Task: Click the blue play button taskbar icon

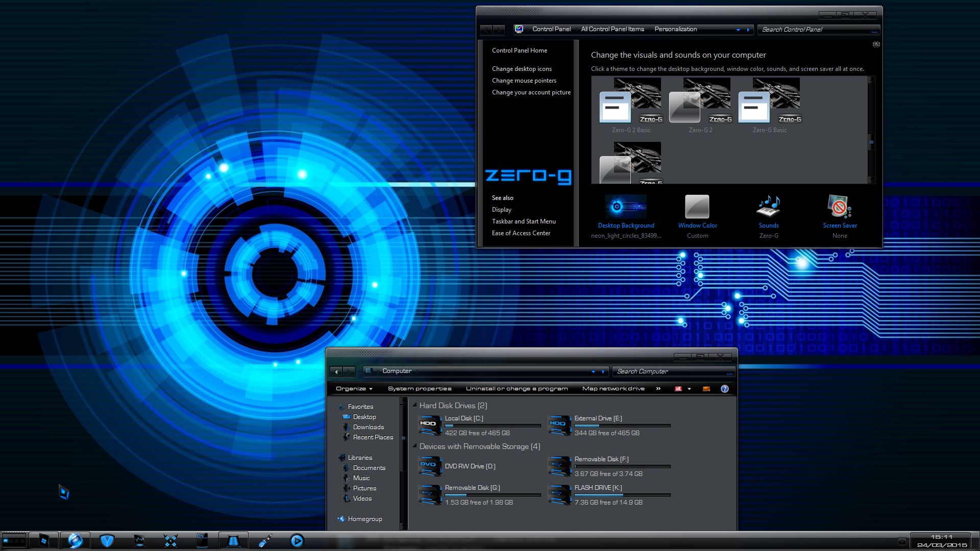Action: coord(297,540)
